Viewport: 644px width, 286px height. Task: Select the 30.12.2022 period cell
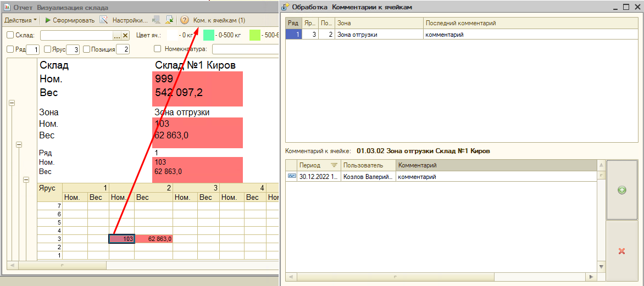pyautogui.click(x=318, y=177)
